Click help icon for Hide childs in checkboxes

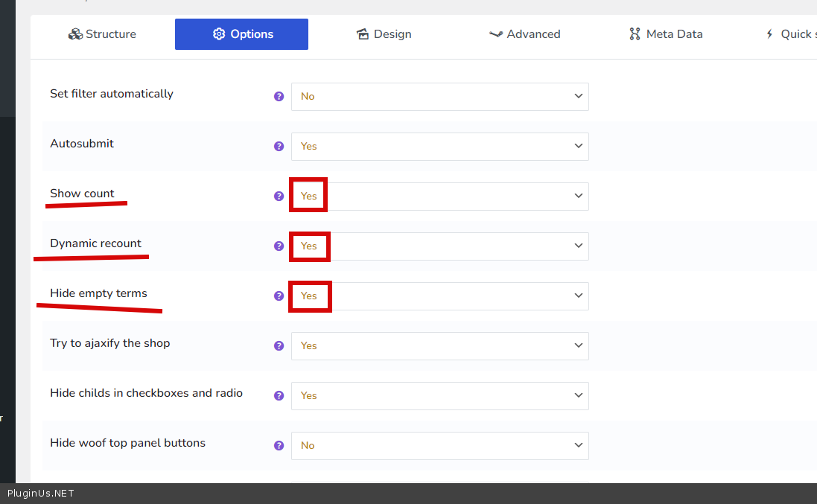pyautogui.click(x=279, y=396)
